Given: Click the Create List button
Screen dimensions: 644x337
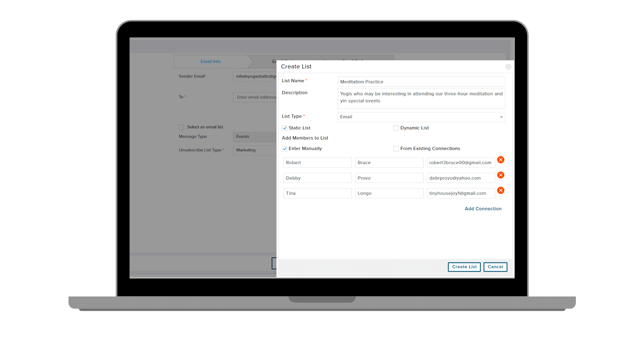Looking at the screenshot, I should tap(464, 267).
